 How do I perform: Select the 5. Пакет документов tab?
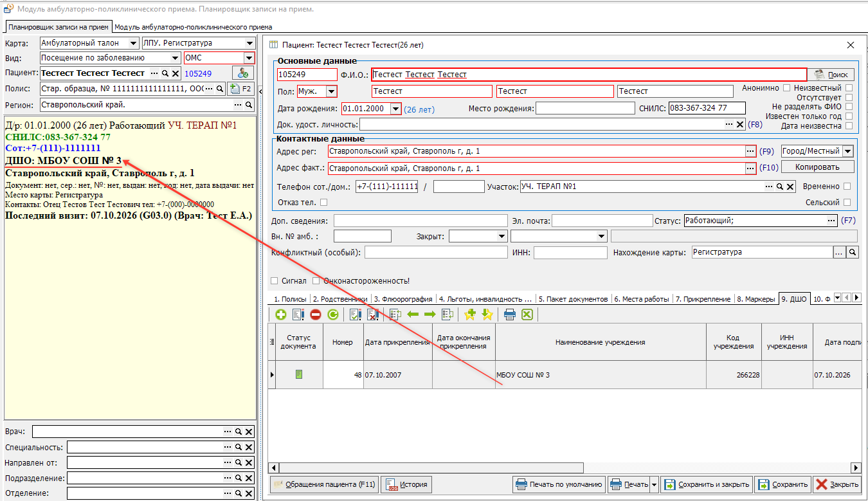tap(572, 299)
